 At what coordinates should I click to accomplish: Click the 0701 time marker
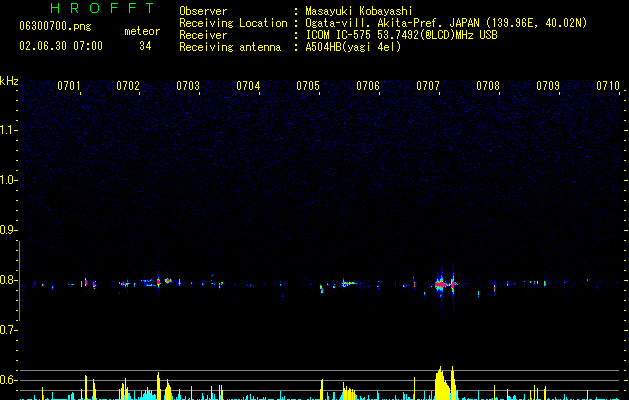click(x=69, y=86)
